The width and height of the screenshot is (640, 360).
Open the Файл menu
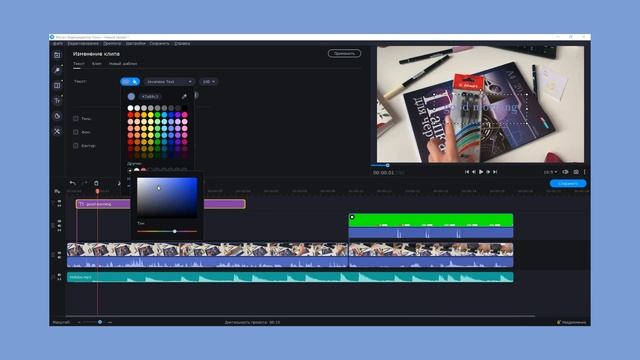coord(58,43)
